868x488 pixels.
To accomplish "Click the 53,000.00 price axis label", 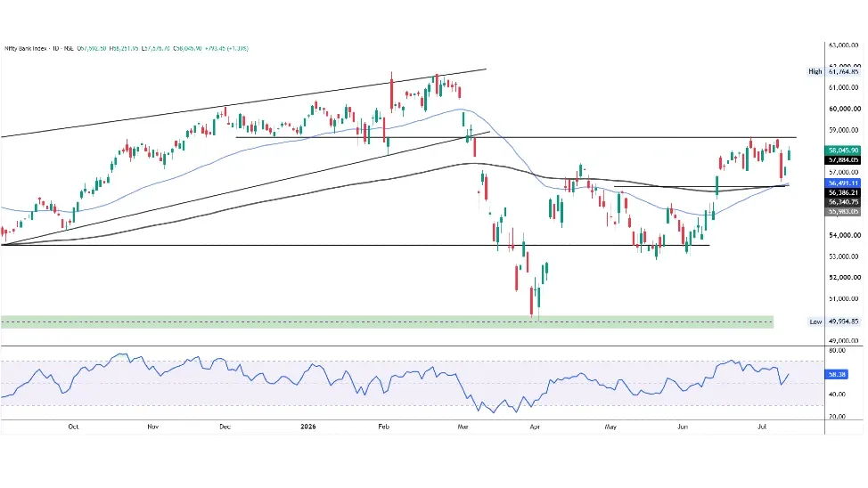I will click(844, 256).
